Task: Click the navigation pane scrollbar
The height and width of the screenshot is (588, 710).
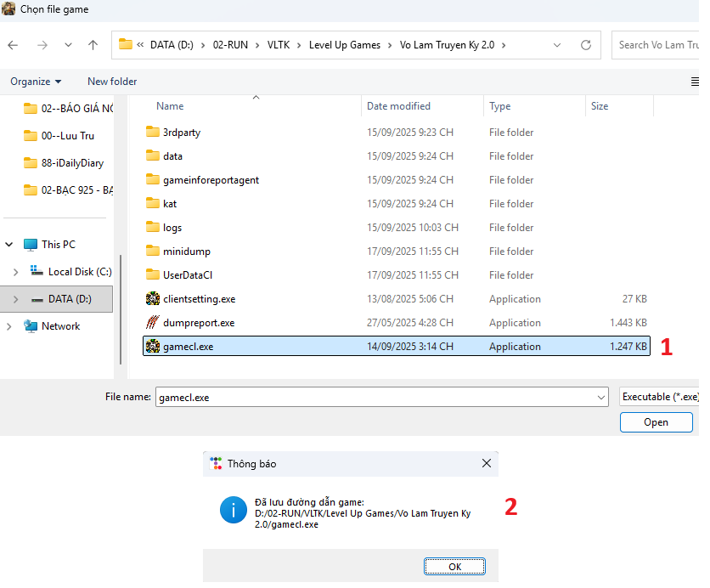Action: pos(121,310)
